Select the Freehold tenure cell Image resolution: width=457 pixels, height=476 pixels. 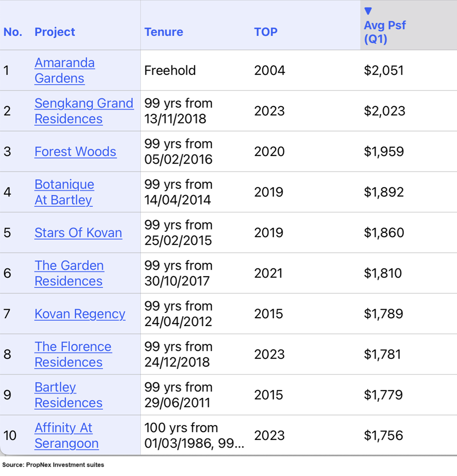(x=170, y=70)
